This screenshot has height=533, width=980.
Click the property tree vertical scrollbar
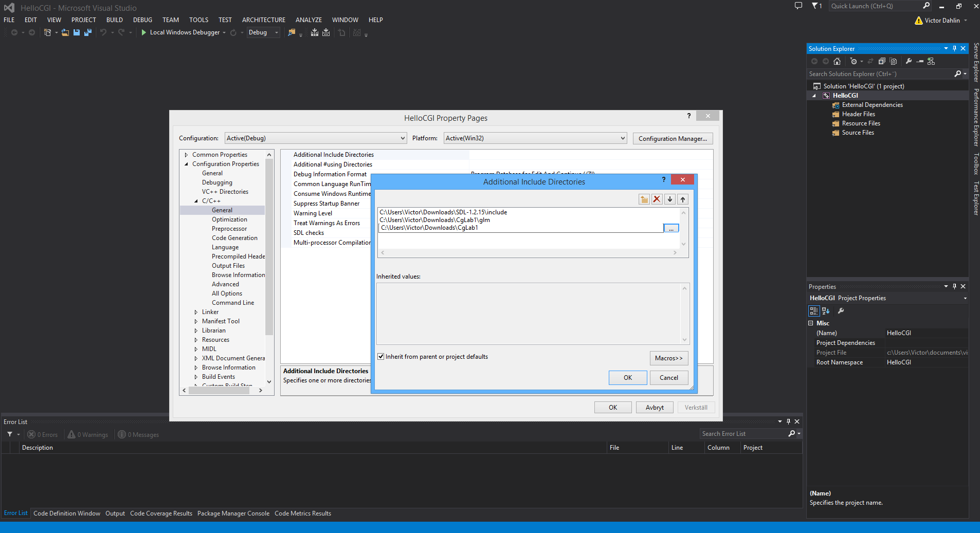point(269,247)
